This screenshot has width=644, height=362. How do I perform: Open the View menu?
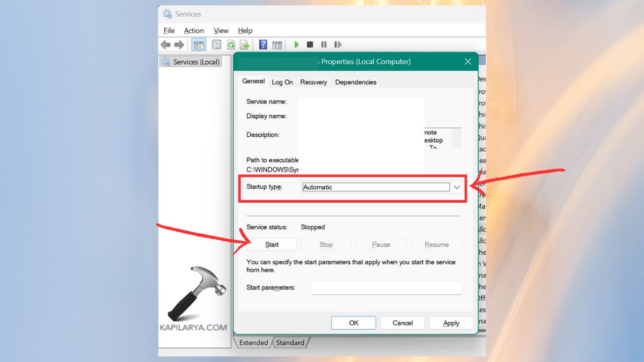click(221, 31)
